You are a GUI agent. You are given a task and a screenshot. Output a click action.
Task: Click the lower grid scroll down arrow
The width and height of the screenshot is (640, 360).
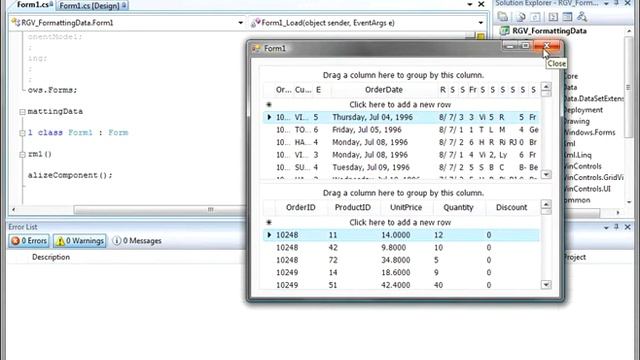546,284
